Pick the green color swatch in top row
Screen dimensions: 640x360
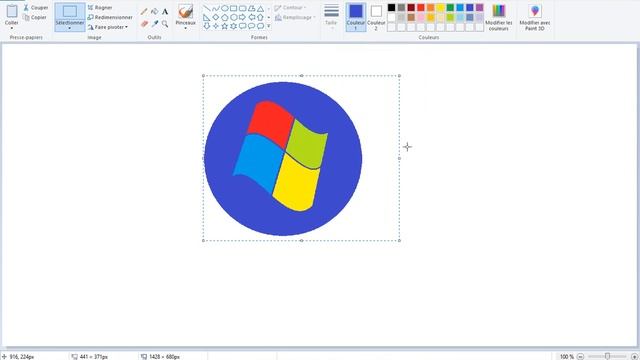pyautogui.click(x=450, y=8)
